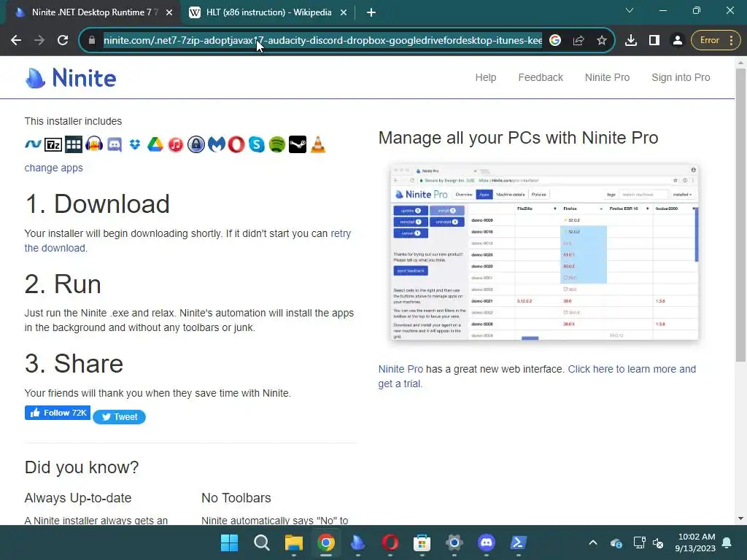Viewport: 747px width, 560px height.
Task: Click the Dropbox app icon
Action: coord(135,144)
